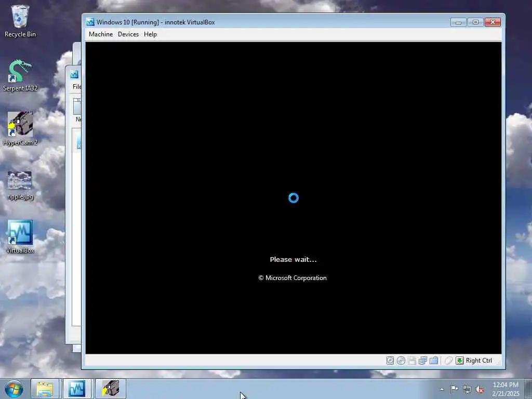Open the taskbar clock and date
This screenshot has width=532, height=399.
[506, 389]
